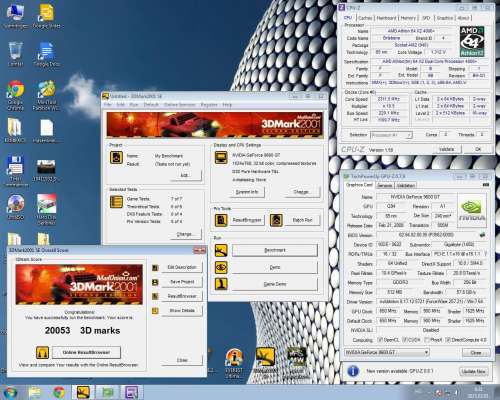The image size is (500, 400).
Task: Open the Run menu in 3DMark2001
Action: [134, 105]
